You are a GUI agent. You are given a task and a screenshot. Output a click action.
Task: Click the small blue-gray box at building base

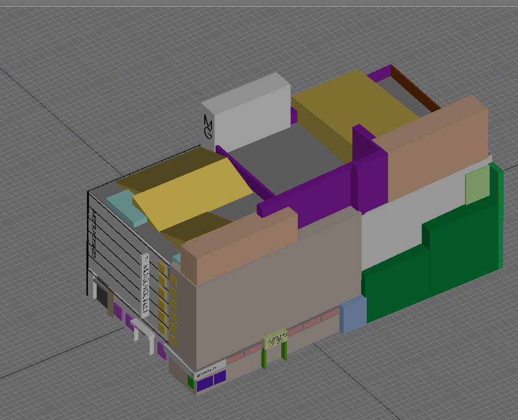coord(353,314)
